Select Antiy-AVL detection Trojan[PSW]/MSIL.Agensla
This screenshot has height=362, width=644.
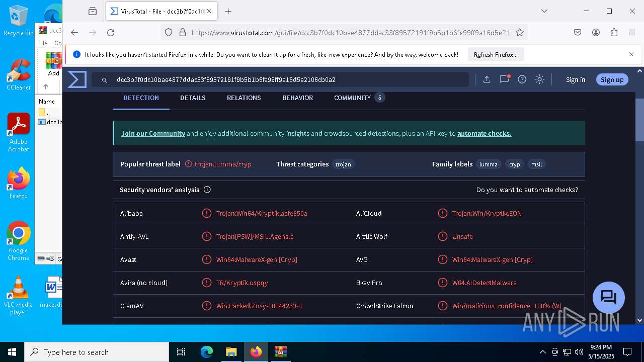(x=255, y=236)
